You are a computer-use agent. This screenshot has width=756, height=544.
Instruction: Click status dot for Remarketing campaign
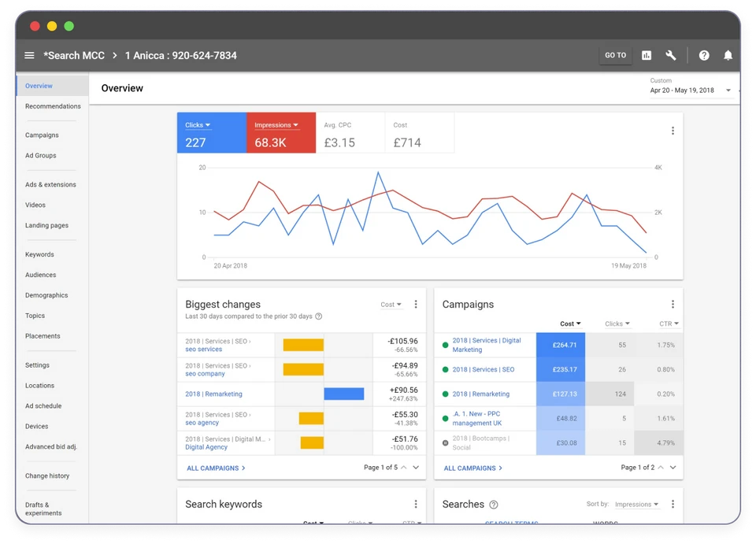[x=446, y=394]
